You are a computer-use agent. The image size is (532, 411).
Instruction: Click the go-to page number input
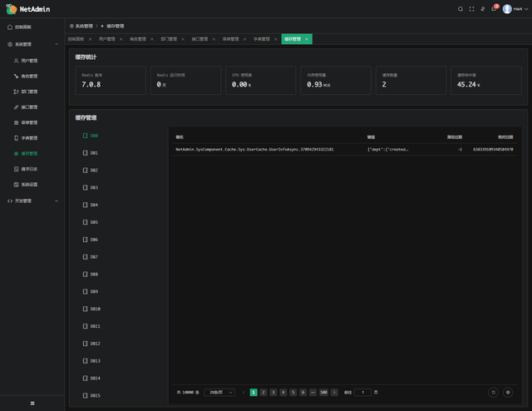(x=362, y=392)
